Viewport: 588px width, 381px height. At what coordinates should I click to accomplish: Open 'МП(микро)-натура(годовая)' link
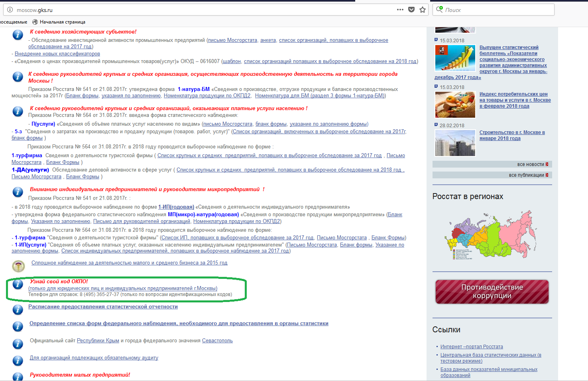pos(203,215)
